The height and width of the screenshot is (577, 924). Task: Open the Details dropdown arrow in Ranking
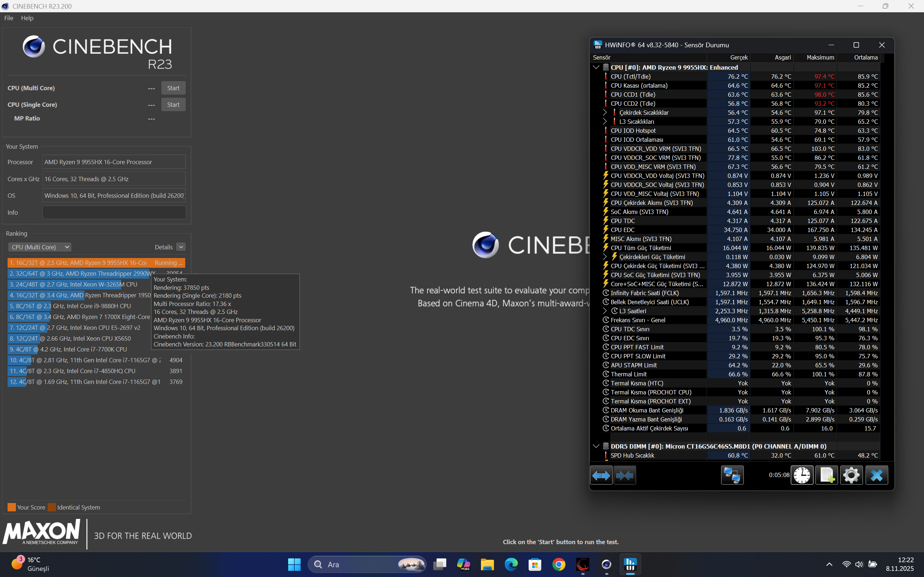click(181, 247)
